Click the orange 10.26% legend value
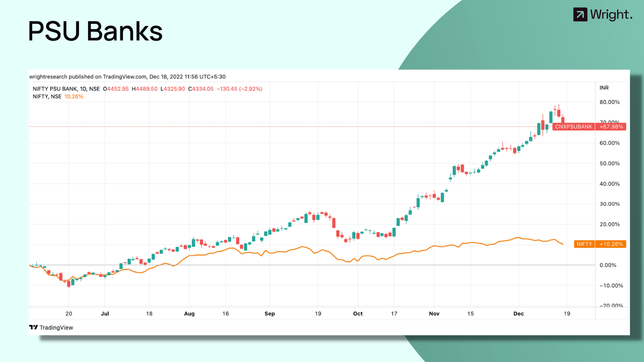 coord(74,97)
